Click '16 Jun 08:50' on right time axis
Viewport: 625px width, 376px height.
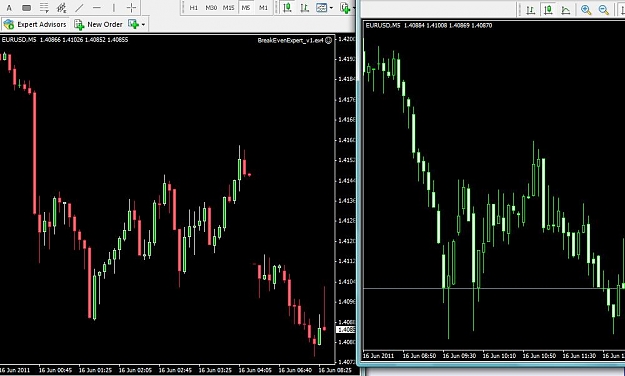(x=419, y=355)
